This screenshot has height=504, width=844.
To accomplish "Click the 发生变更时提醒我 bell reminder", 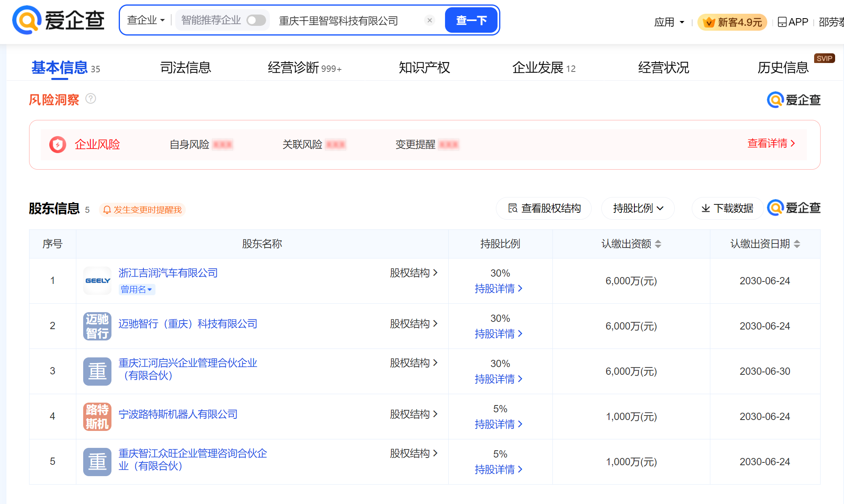I will click(x=142, y=210).
